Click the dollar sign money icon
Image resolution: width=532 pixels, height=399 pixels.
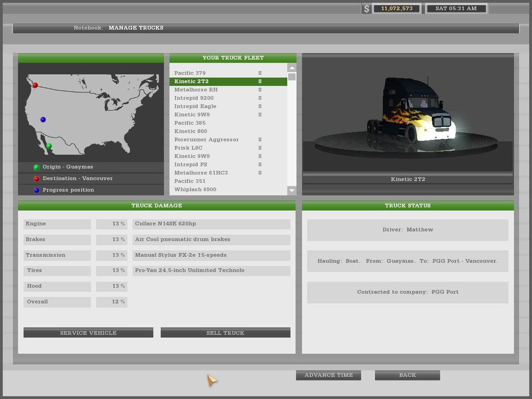coord(366,9)
